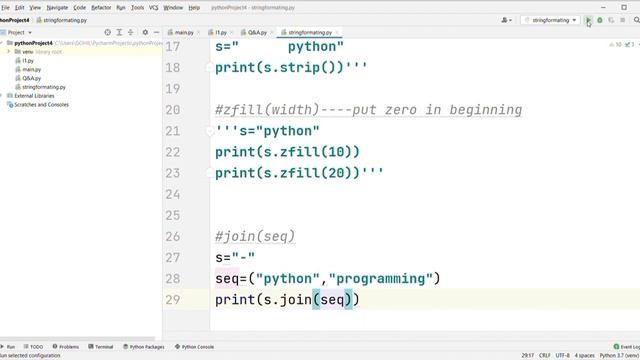Image resolution: width=640 pixels, height=360 pixels.
Task: Place cursor in print(s.join(seq)) line
Action: 287,300
